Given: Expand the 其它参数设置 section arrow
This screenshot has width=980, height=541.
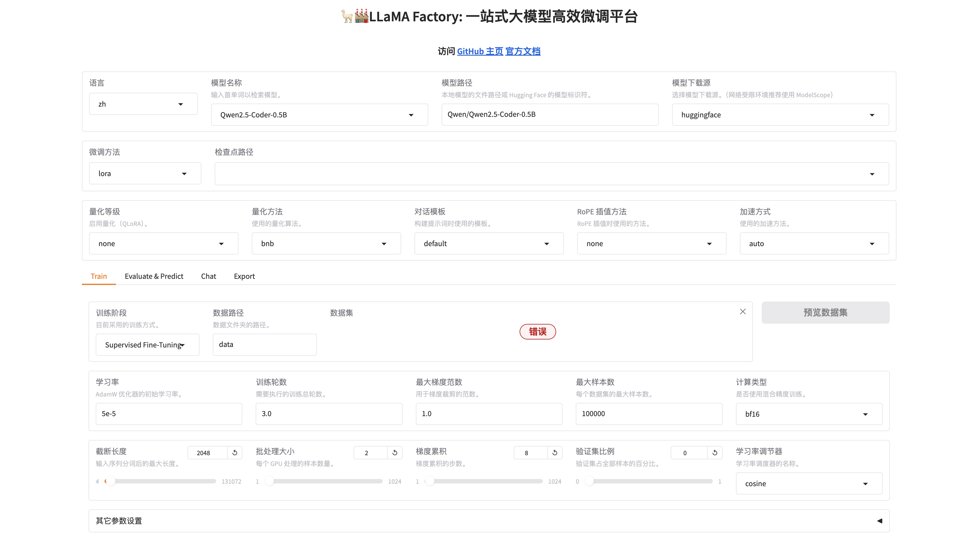Looking at the screenshot, I should 879,521.
